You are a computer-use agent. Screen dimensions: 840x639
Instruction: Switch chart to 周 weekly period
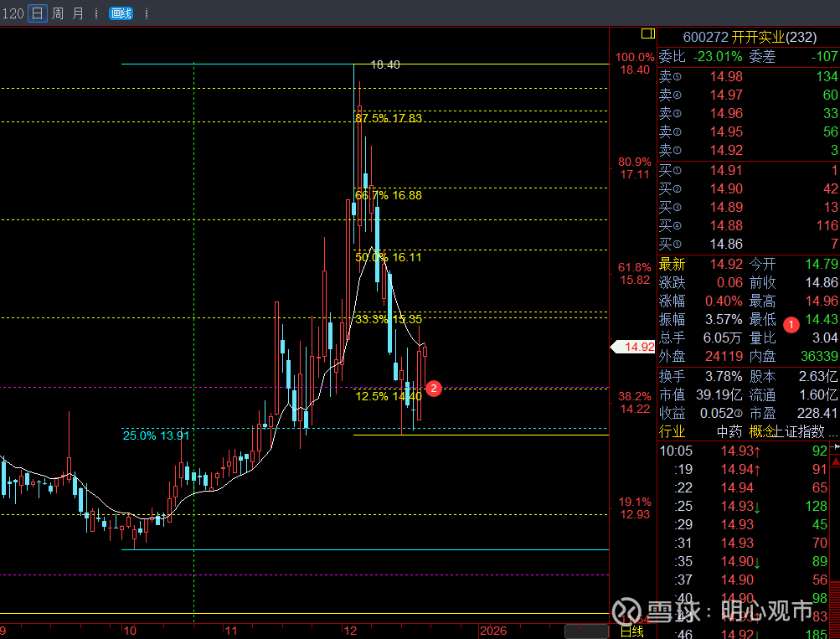tap(58, 13)
